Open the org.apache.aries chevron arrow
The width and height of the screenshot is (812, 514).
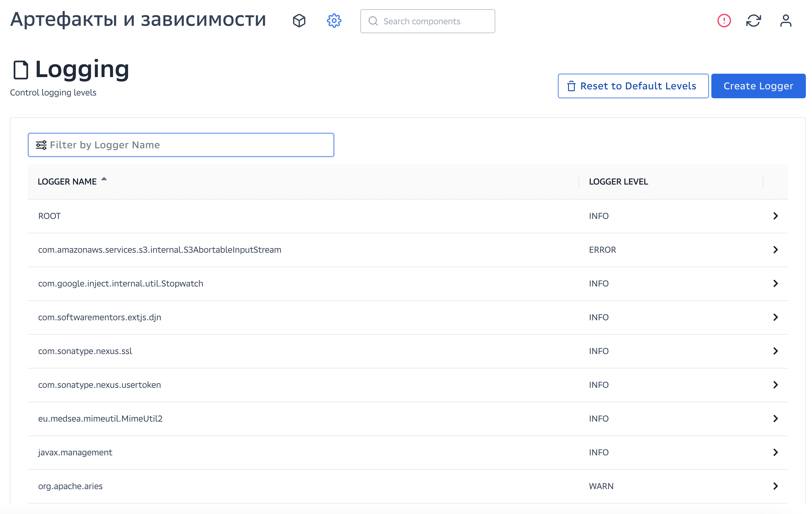(x=775, y=486)
